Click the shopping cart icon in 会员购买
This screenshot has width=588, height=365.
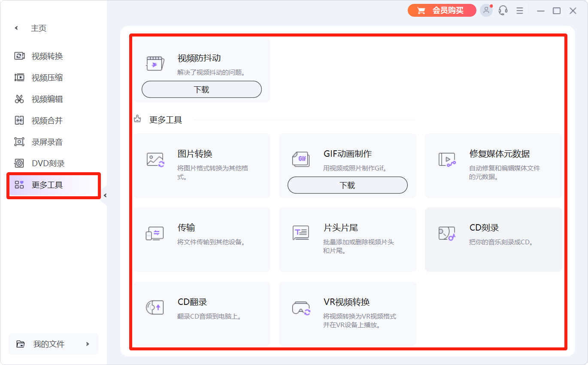pyautogui.click(x=421, y=10)
